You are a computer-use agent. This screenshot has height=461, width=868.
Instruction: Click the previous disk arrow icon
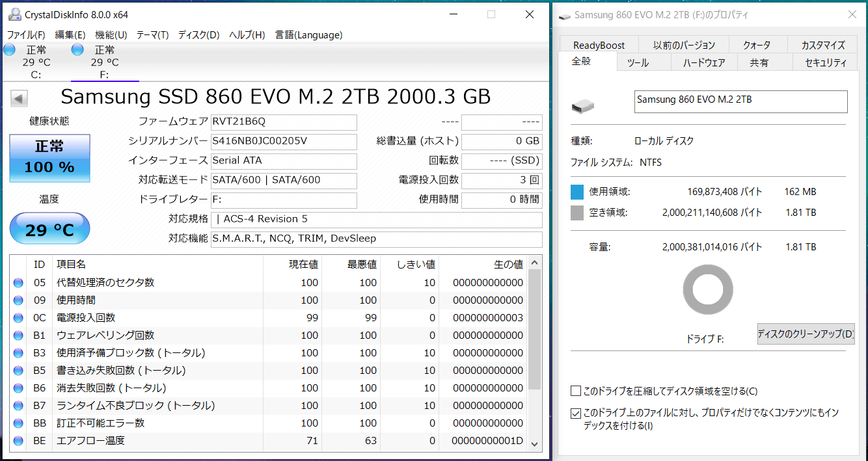[x=19, y=99]
